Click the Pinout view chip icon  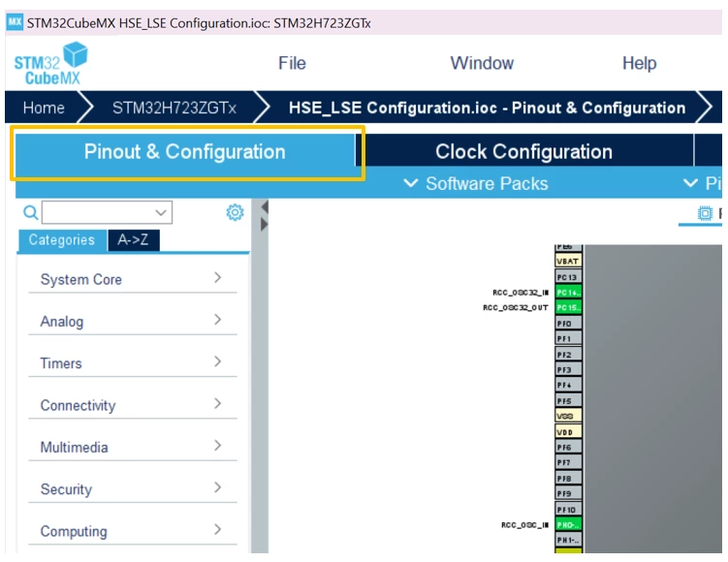point(705,213)
